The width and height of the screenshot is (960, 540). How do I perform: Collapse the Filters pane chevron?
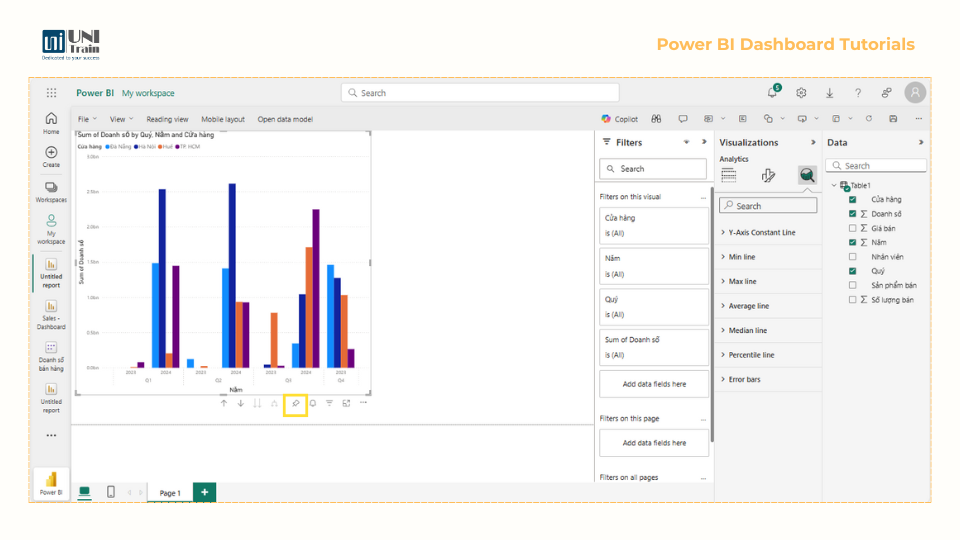tap(704, 142)
